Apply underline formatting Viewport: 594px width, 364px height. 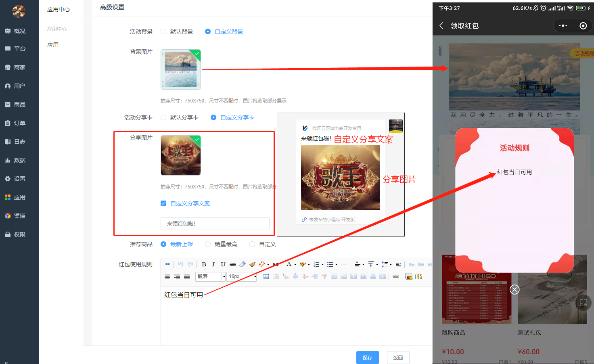point(223,264)
